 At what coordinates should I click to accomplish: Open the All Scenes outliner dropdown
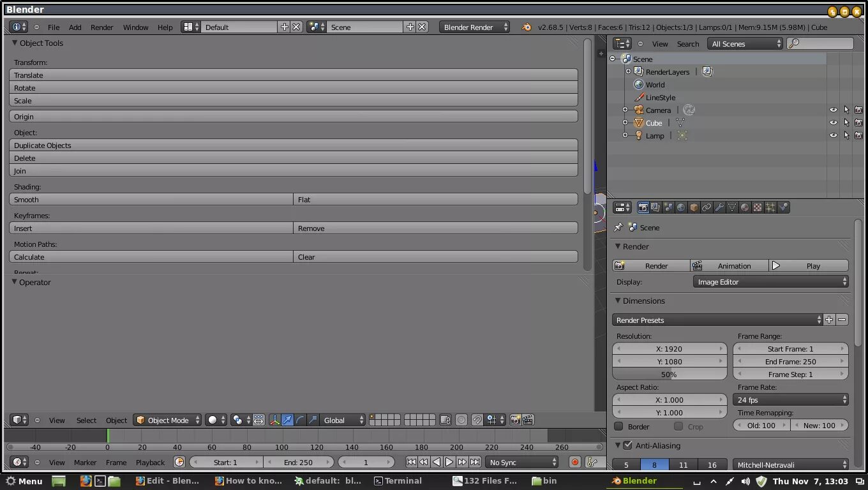[745, 44]
